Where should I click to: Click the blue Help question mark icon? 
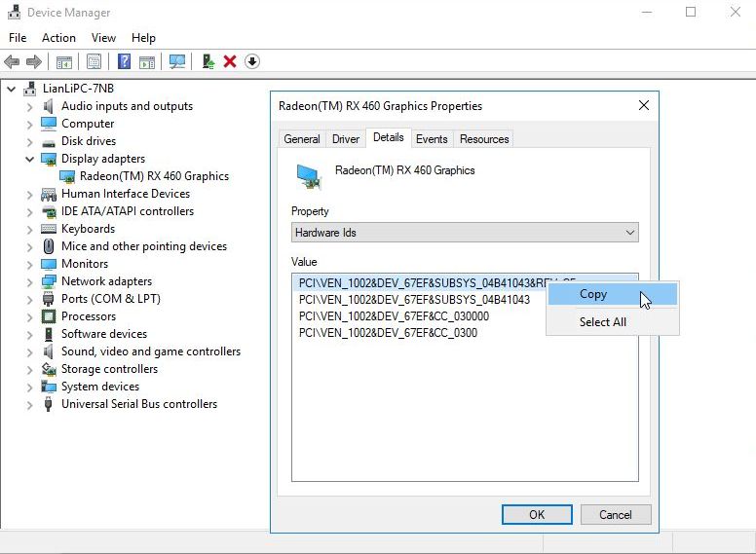(124, 61)
